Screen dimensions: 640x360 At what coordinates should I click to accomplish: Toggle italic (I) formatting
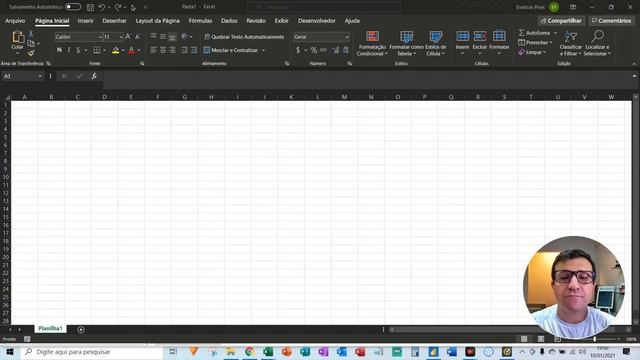click(x=69, y=50)
